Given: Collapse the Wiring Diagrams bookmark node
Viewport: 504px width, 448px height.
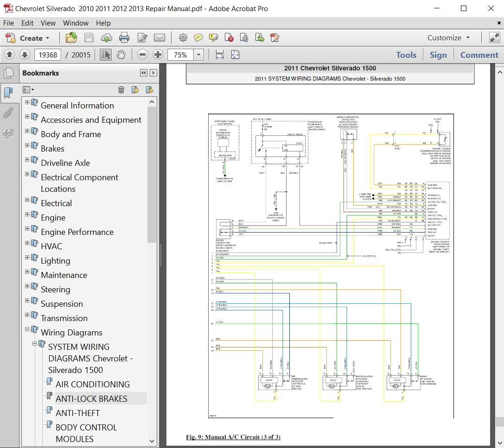Looking at the screenshot, I should click(27, 329).
